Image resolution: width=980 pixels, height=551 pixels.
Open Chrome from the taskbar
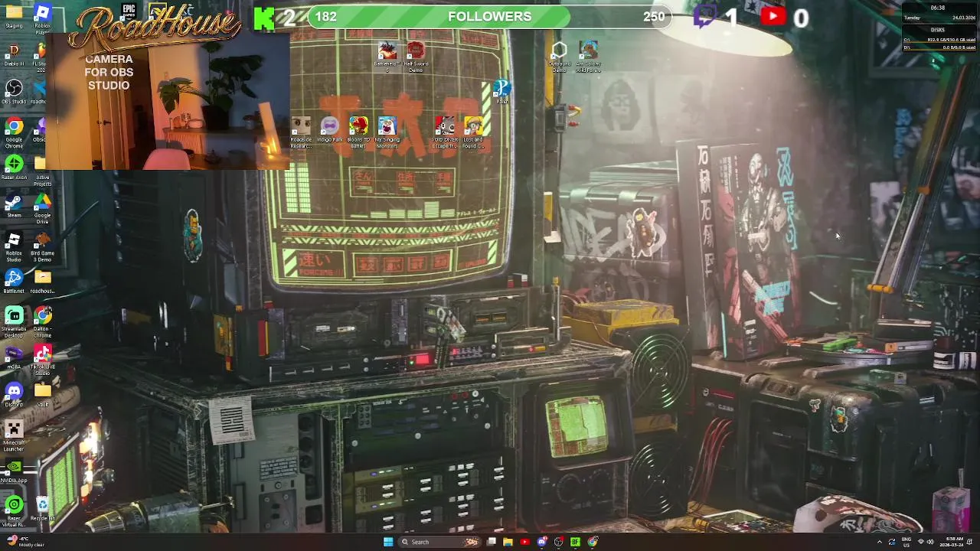[x=593, y=542]
